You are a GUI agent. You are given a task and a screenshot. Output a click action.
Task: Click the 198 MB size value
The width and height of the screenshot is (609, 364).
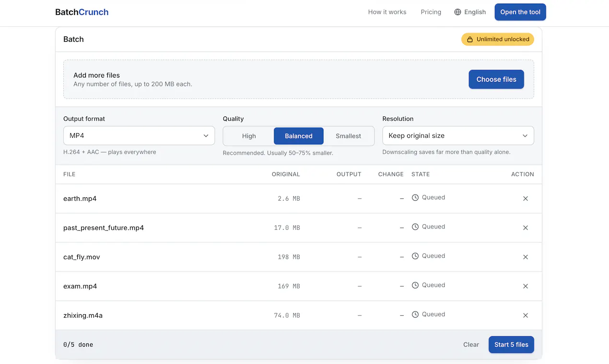(289, 257)
